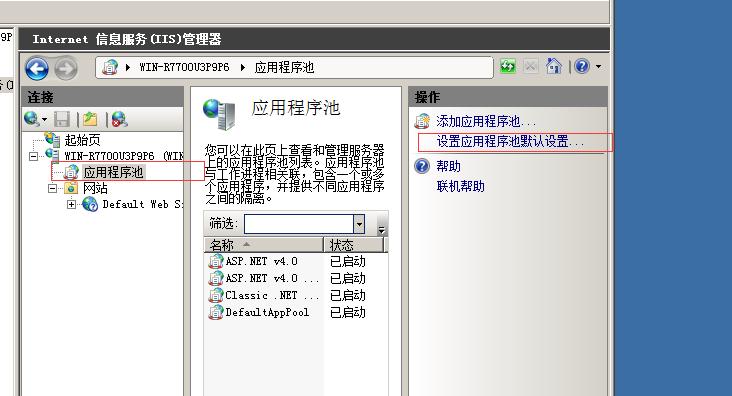Click the delete connection globe icon
The height and width of the screenshot is (396, 732).
click(x=120, y=120)
